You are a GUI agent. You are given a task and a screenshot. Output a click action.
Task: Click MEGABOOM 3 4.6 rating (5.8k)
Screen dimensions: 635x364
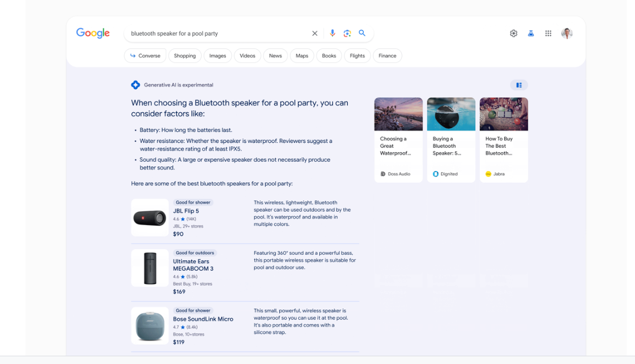(x=185, y=277)
